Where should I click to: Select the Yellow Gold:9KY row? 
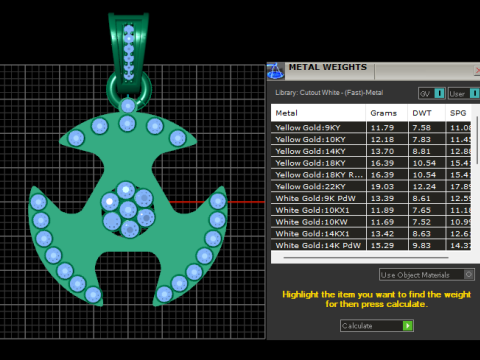pyautogui.click(x=371, y=127)
